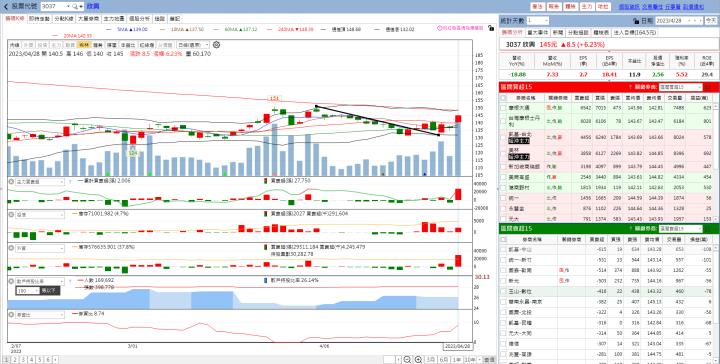The image size is (720, 364).
Task: Check the 統一 broker row in buyers table
Action: click(x=504, y=197)
